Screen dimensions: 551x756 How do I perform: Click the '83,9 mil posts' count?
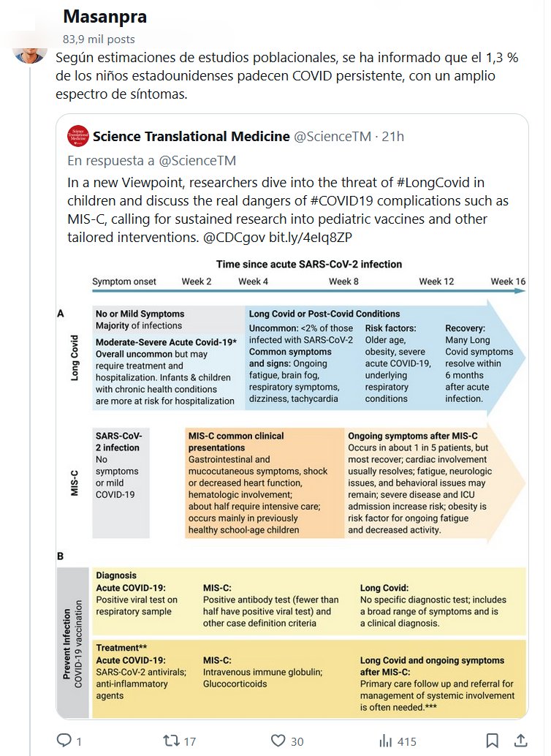point(99,39)
